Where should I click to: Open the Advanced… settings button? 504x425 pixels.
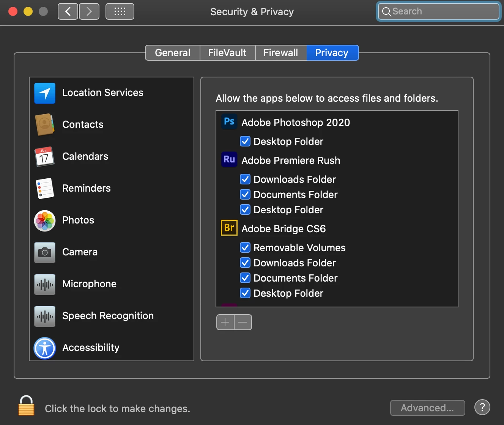pyautogui.click(x=427, y=408)
